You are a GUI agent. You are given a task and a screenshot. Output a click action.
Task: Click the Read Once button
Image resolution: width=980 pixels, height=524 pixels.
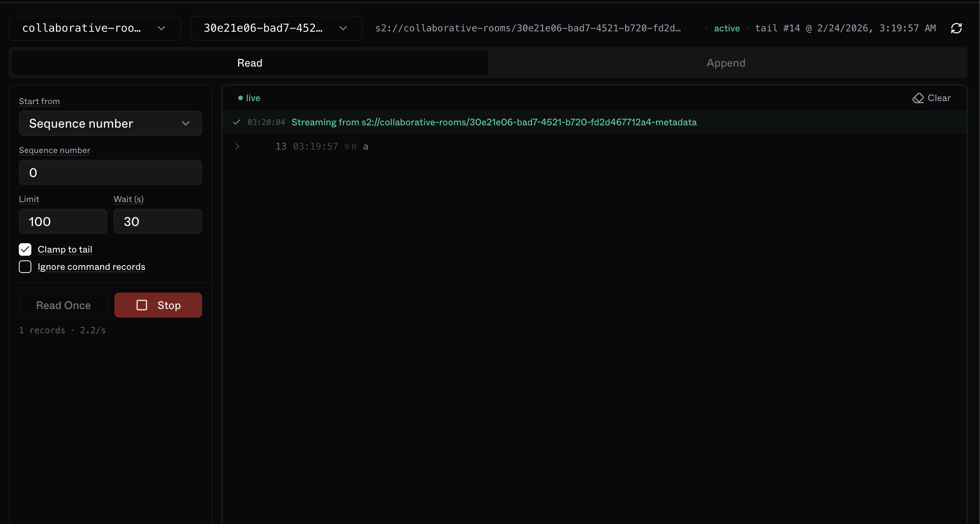pos(63,305)
